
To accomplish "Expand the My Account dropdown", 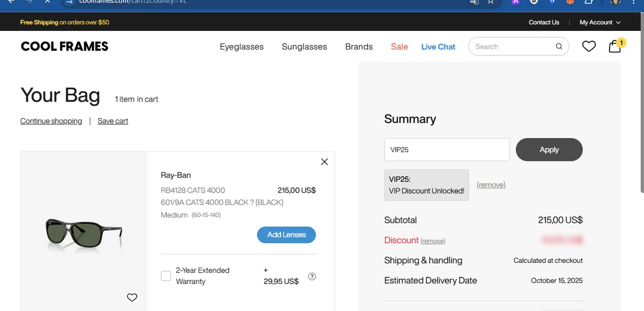I will pos(600,22).
